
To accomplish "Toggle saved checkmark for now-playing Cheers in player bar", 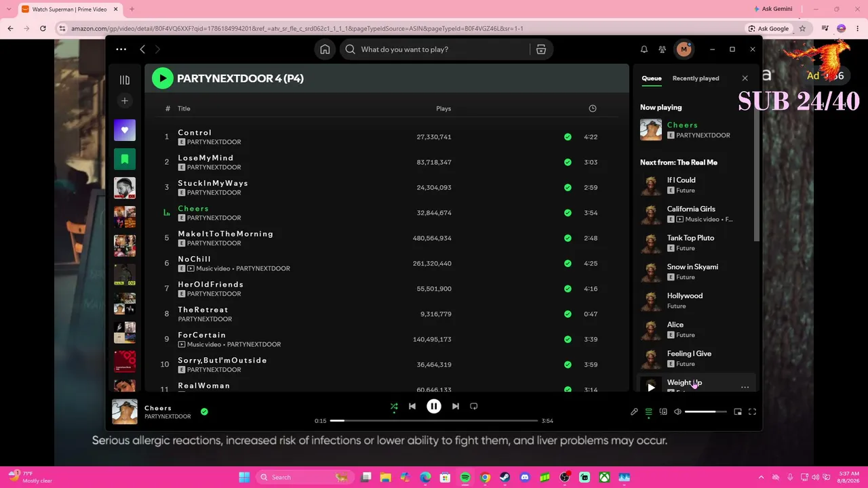I will [x=204, y=411].
